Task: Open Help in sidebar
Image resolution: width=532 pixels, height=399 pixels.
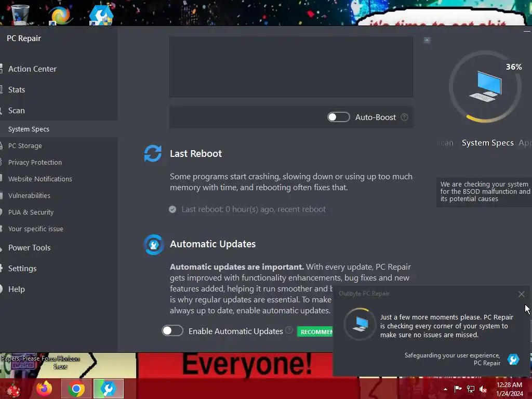Action: [x=16, y=289]
